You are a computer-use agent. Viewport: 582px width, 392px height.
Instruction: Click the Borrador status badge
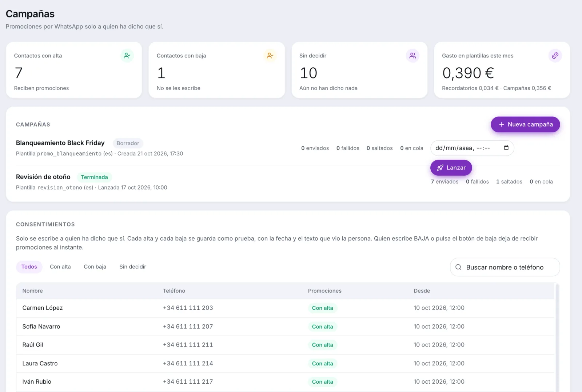point(128,143)
